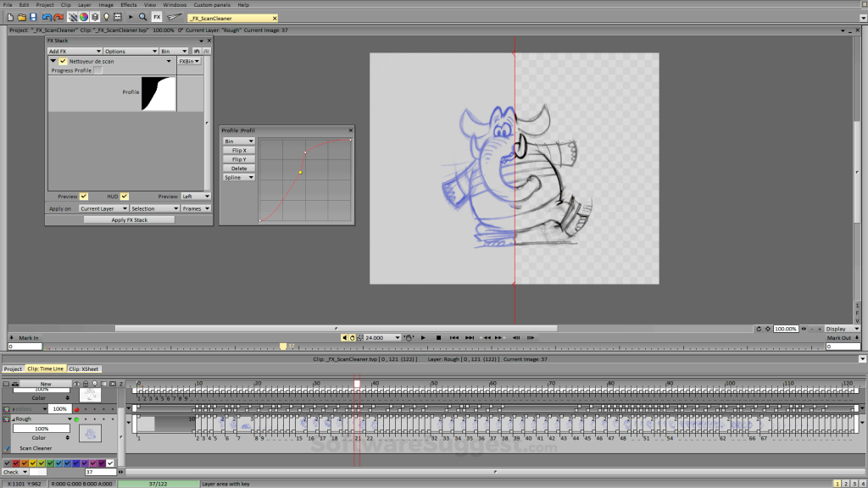Click the Profile curve thumbnail in FX Stack
The height and width of the screenshot is (488, 868).
pos(159,93)
